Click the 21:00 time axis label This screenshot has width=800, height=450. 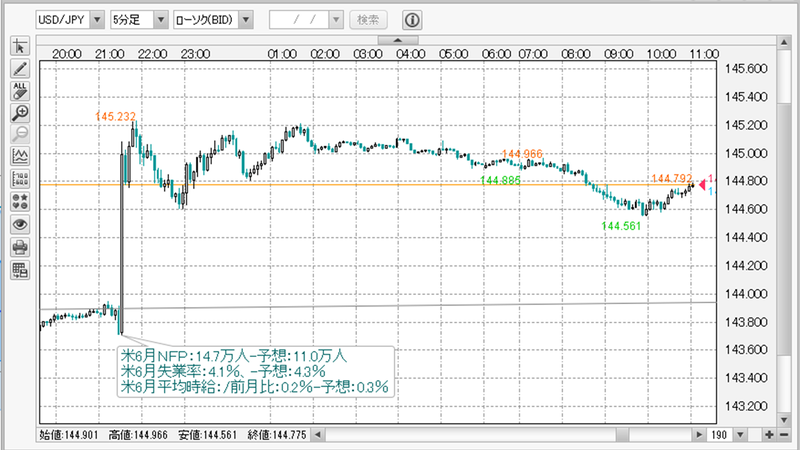(x=110, y=54)
